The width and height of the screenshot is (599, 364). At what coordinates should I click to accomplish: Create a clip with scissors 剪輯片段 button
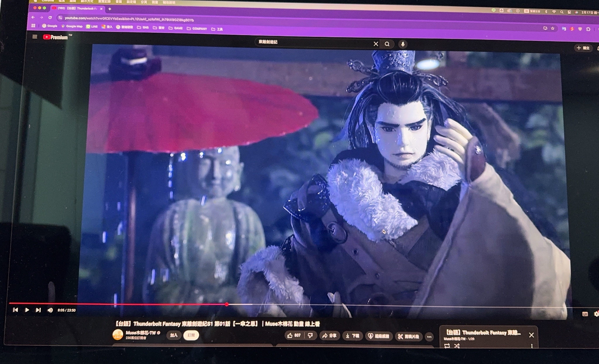408,337
